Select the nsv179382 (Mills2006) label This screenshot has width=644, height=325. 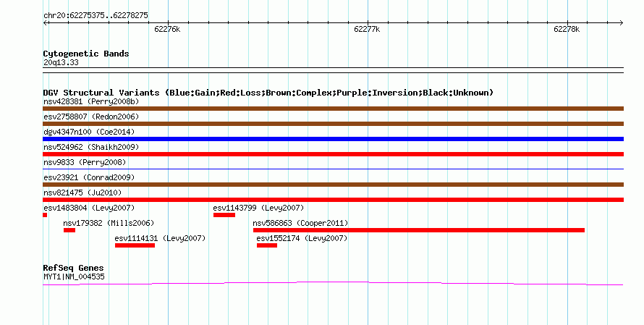[x=109, y=223]
